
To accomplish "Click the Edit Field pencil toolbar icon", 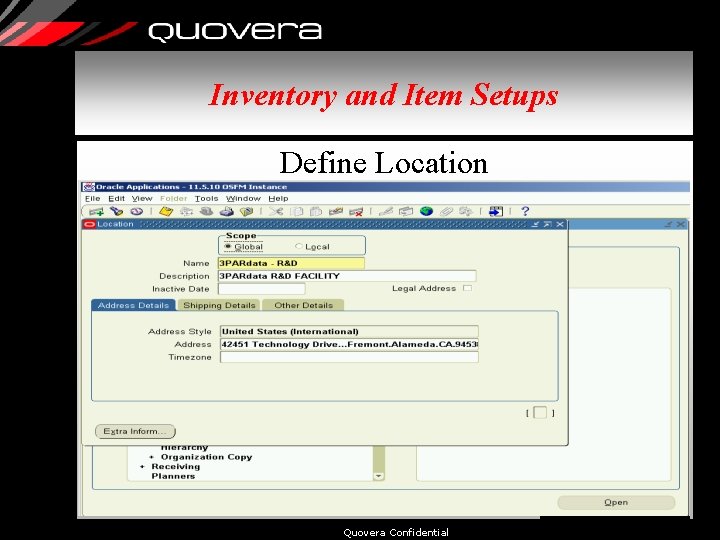I will [x=386, y=211].
